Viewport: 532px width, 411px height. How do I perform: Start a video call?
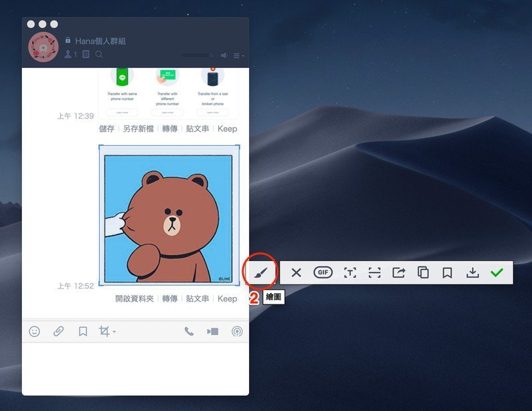click(x=212, y=331)
